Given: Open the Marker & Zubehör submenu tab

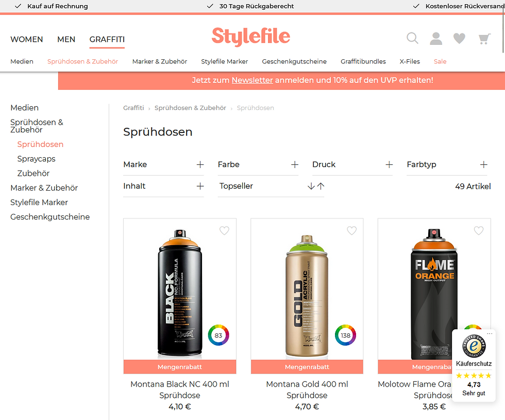Looking at the screenshot, I should point(159,61).
